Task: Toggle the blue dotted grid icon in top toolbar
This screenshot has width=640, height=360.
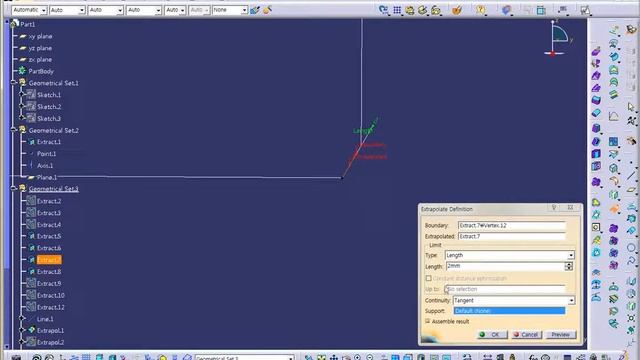Action: point(397,10)
